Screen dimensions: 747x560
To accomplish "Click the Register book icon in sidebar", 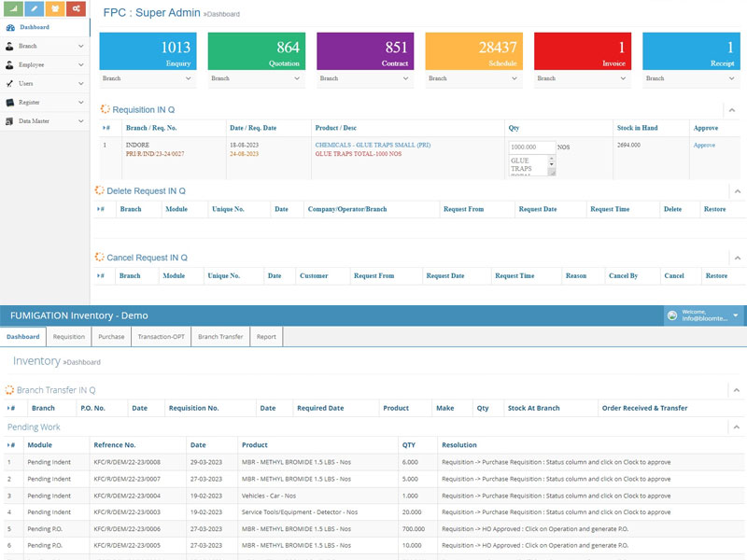I will [9, 101].
